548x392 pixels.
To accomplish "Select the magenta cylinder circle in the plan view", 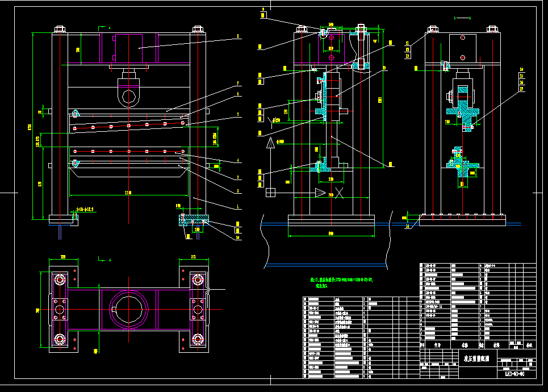I will coord(128,309).
